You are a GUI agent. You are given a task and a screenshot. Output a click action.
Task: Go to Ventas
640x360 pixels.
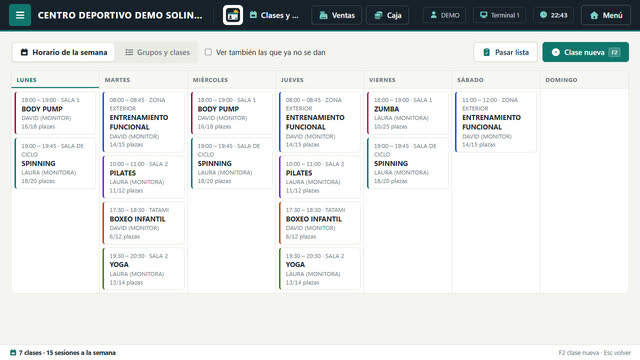(337, 15)
